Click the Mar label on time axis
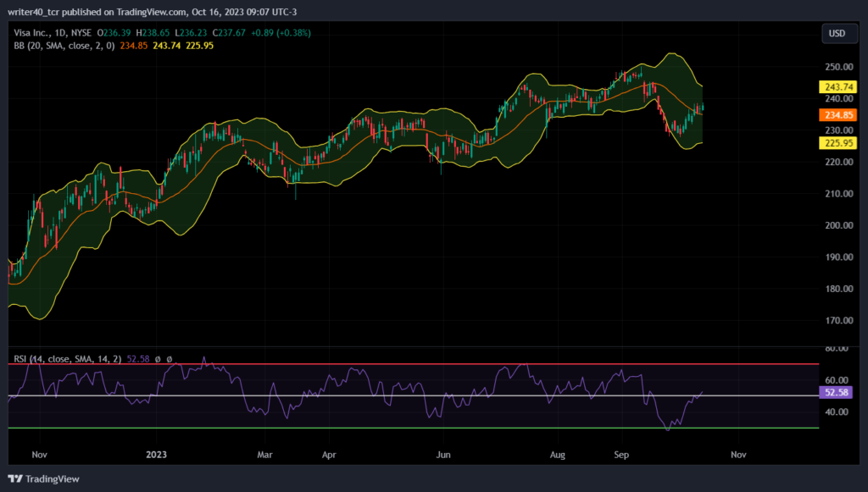The image size is (868, 492). (264, 455)
